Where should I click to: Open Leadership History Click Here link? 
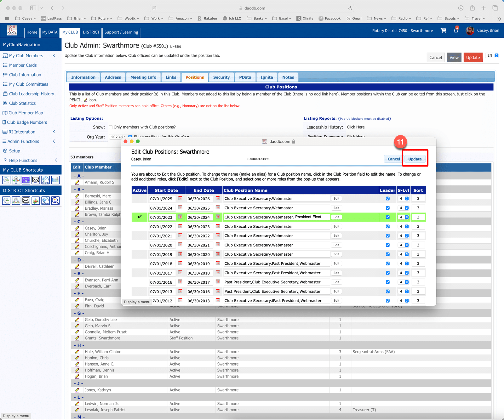point(356,127)
